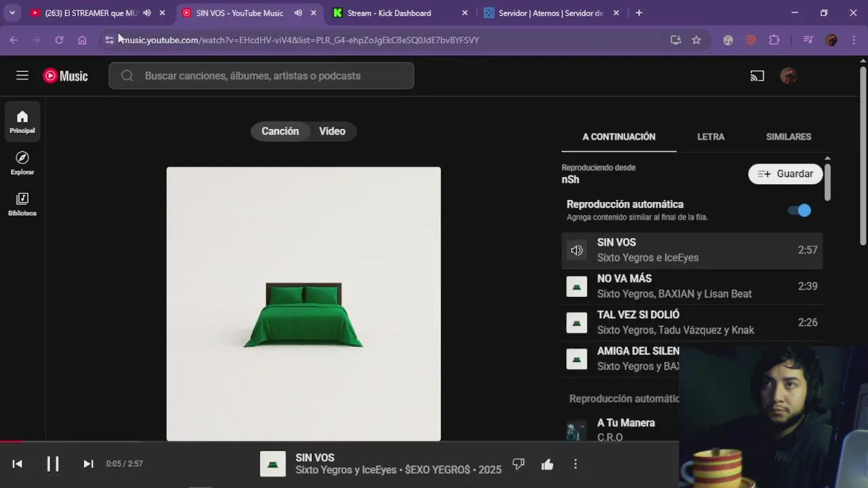This screenshot has width=868, height=488.
Task: Open a new browser tab
Action: [x=639, y=13]
